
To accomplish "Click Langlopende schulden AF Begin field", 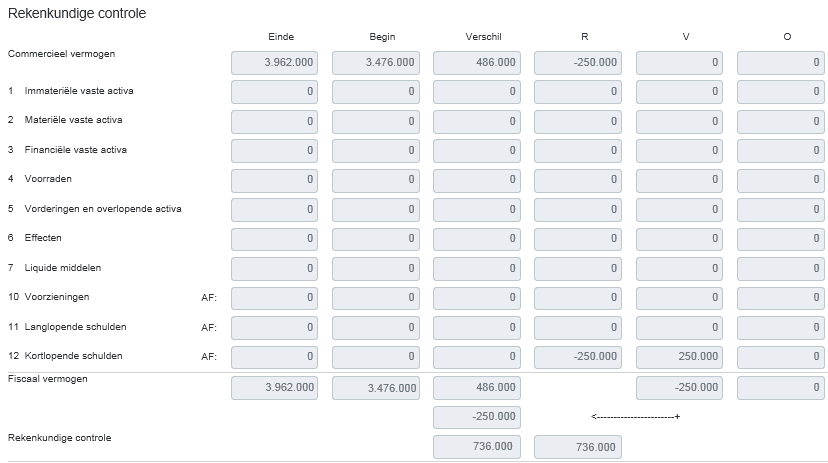I will (x=376, y=328).
